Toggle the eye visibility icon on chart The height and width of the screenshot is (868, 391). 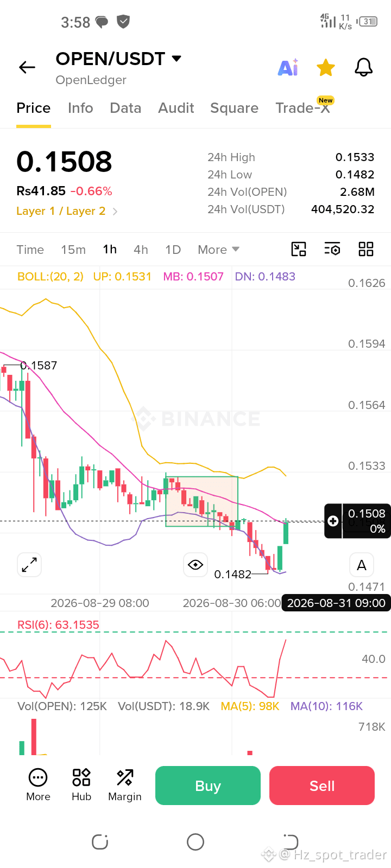(x=195, y=565)
